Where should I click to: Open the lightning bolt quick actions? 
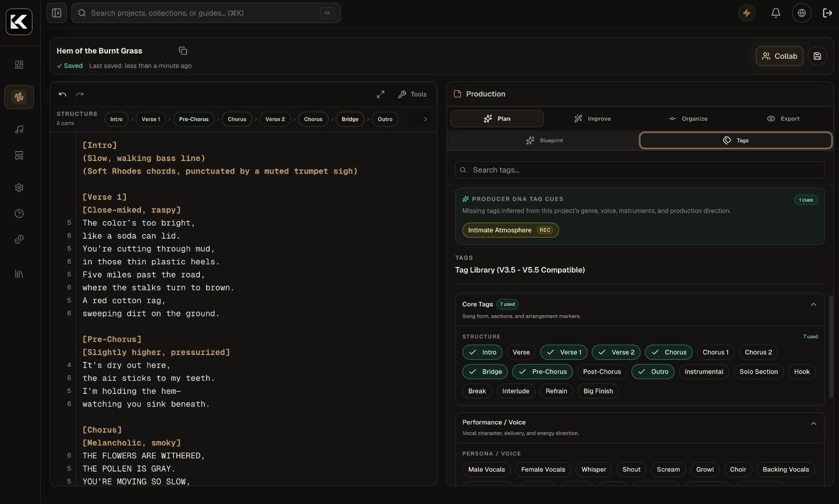(747, 13)
